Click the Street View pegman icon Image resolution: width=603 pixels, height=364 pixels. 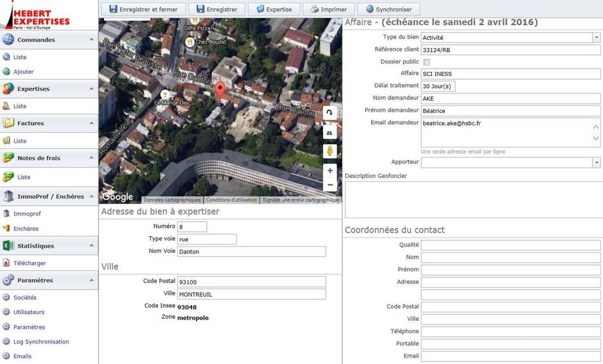tap(329, 151)
